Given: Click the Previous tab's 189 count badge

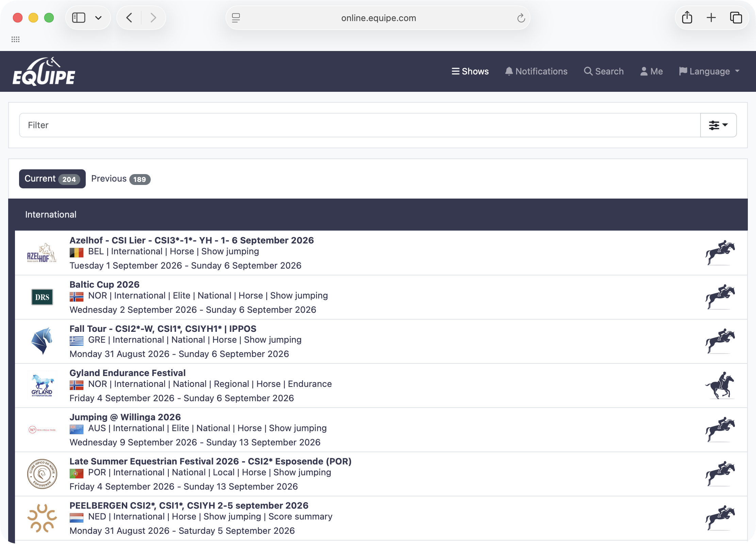Looking at the screenshot, I should click(139, 180).
